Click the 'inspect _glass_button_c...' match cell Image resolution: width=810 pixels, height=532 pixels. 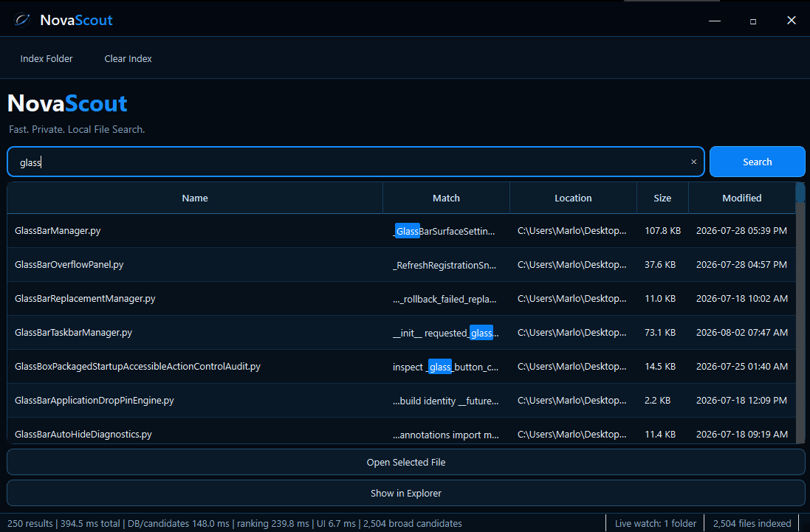pyautogui.click(x=446, y=367)
